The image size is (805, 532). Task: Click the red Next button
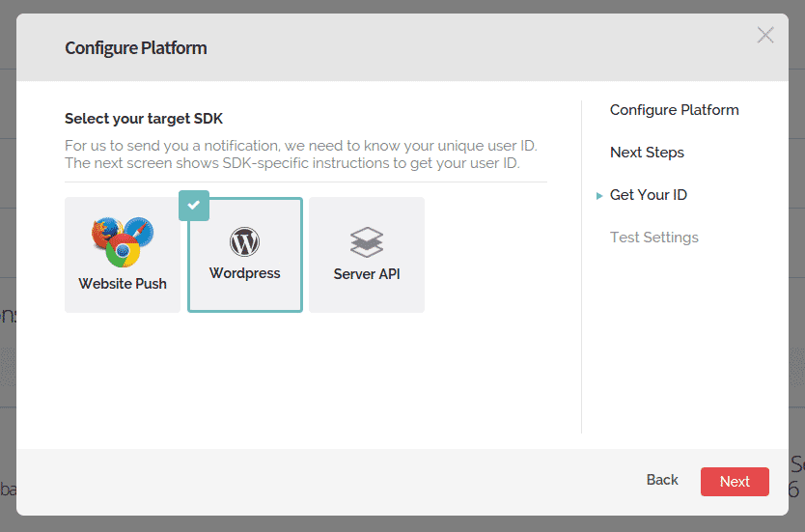735,482
